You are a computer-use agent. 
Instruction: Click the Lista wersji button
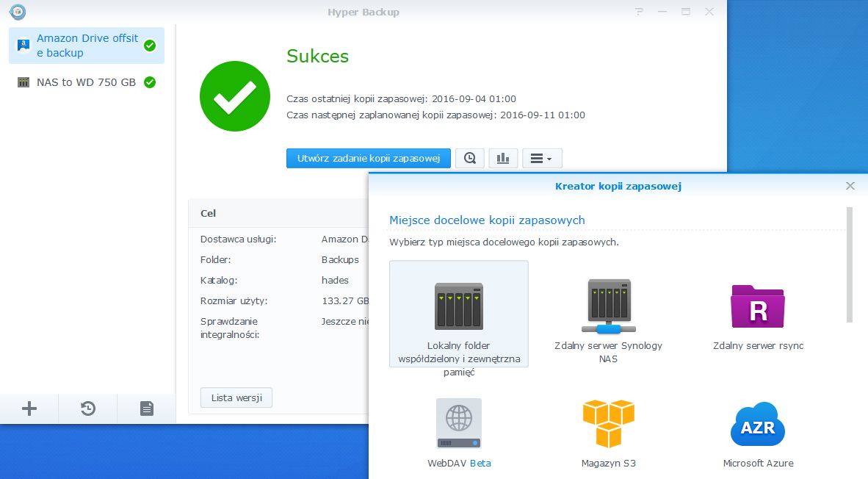point(236,397)
